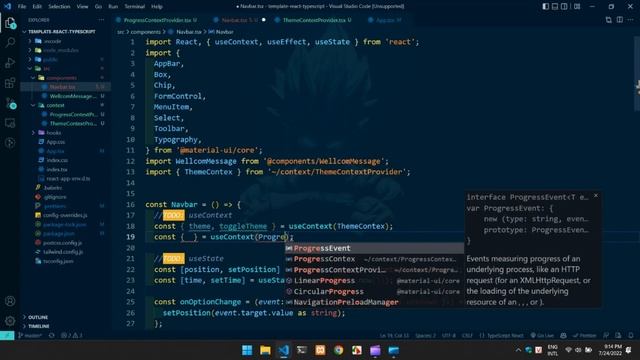640x360 pixels.
Task: Click the synchronize changes icon in status bar
Action: [x=51, y=336]
